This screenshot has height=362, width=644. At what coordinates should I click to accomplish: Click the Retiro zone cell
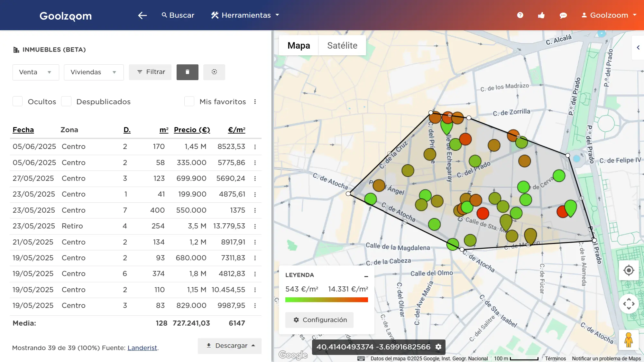pos(72,226)
